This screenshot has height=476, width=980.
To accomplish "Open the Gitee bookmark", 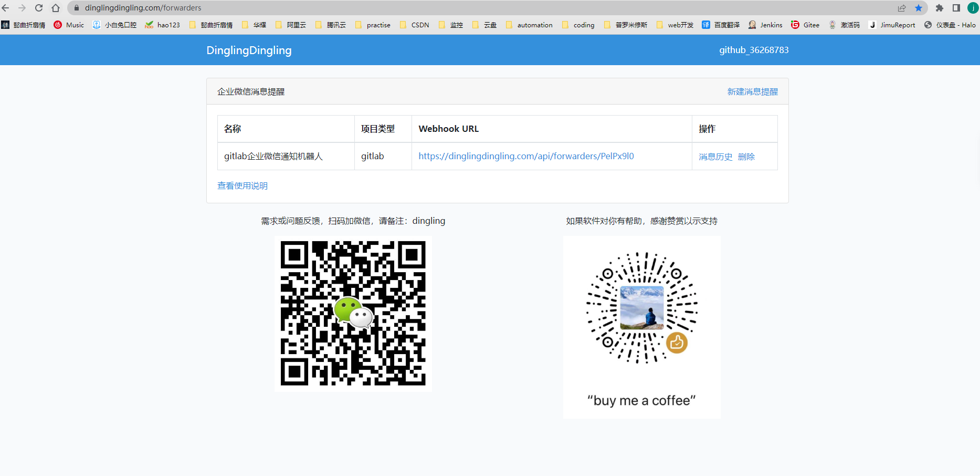I will pos(805,25).
